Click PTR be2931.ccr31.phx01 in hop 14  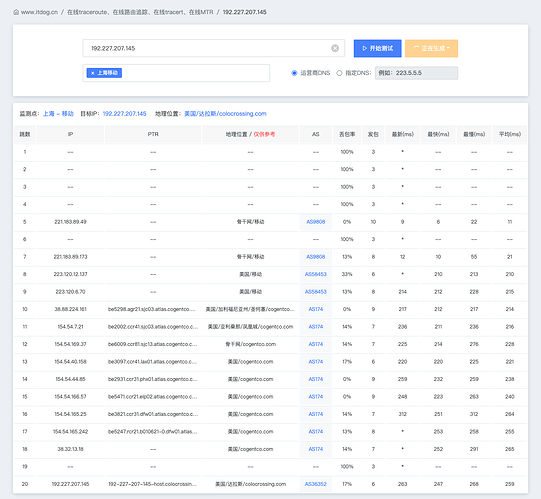click(x=153, y=379)
